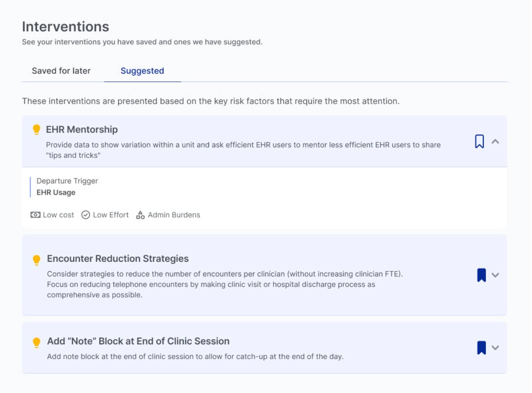Open Add "Note" Block at End title
Viewport: 532px width, 393px height.
pyautogui.click(x=138, y=341)
